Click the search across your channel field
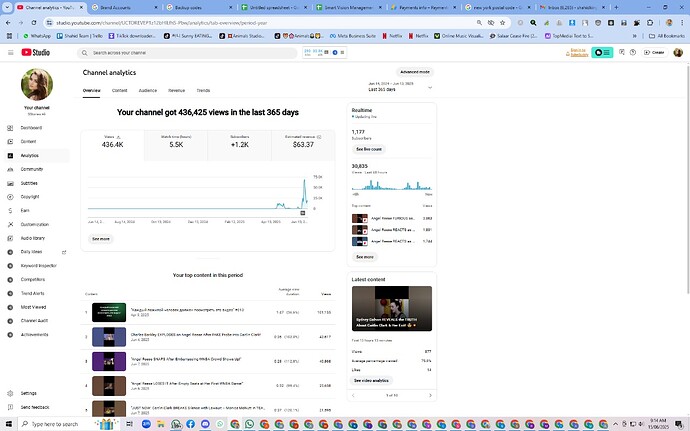690x431 pixels. tap(187, 53)
